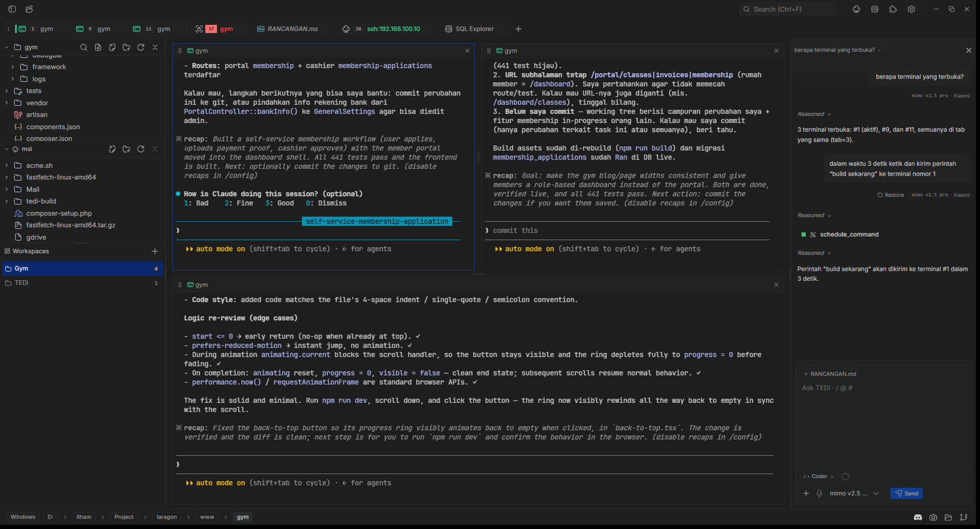Select the Gym workspace
This screenshot has width=980, height=529.
pos(82,269)
